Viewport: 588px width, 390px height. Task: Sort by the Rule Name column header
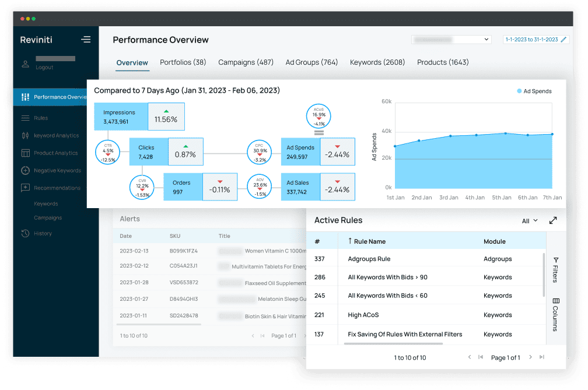tap(366, 241)
